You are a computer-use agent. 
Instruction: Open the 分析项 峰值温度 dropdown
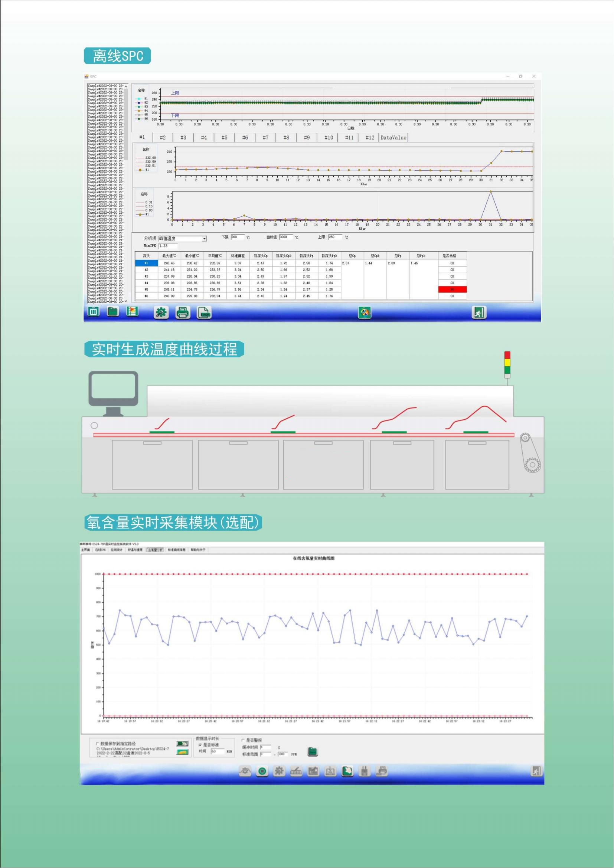coord(204,239)
